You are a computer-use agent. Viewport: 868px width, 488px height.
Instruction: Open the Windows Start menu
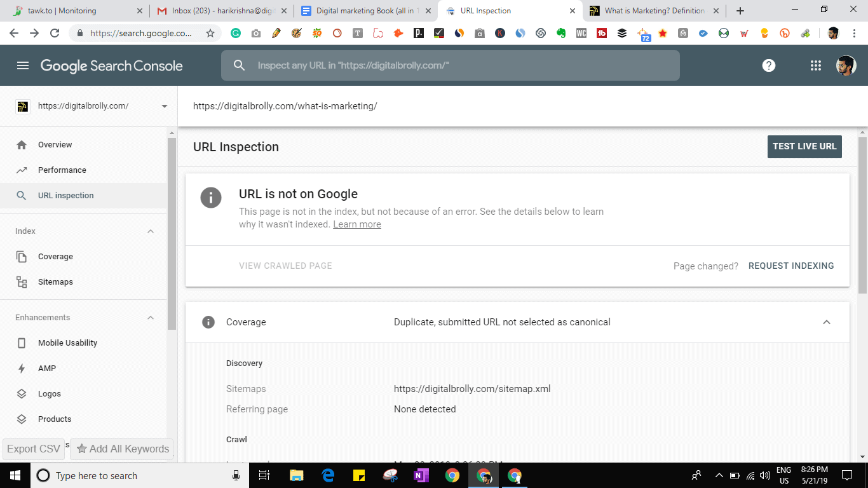click(x=15, y=475)
